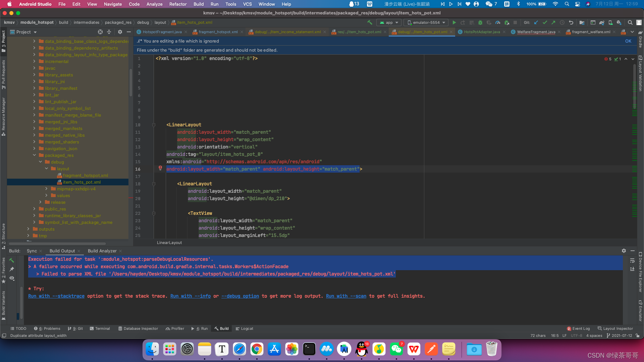Toggle pin icon in Build panel
This screenshot has width=644, height=362.
point(12,269)
